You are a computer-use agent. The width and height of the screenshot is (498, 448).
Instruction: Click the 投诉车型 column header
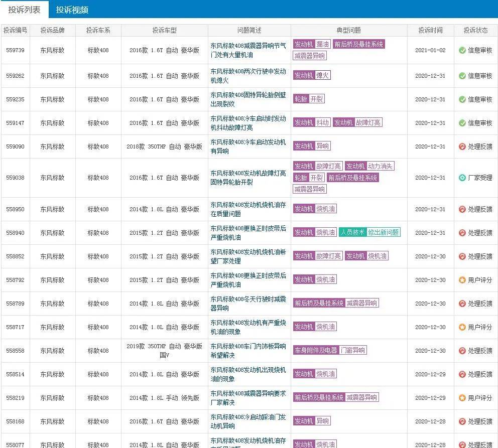click(165, 31)
